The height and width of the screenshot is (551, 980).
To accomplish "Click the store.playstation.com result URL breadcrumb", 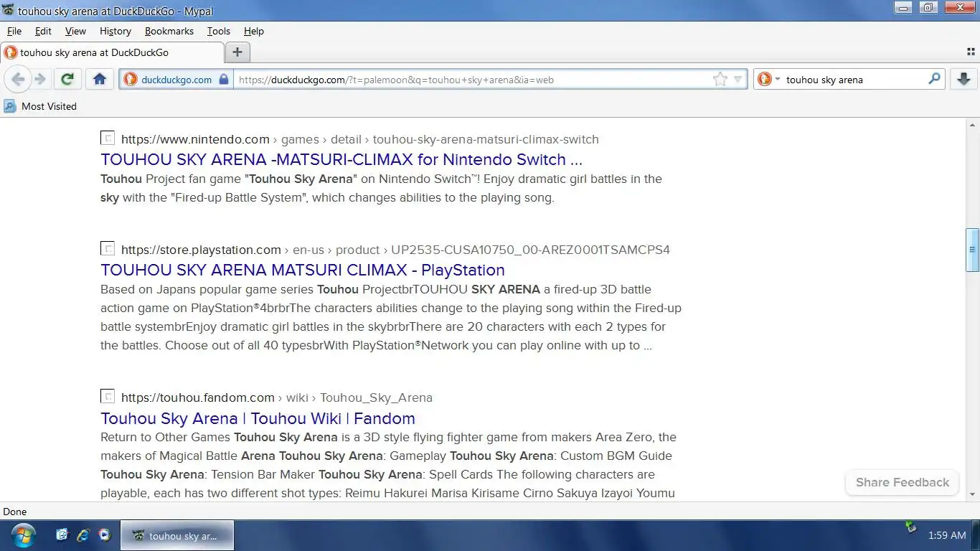I will (395, 250).
